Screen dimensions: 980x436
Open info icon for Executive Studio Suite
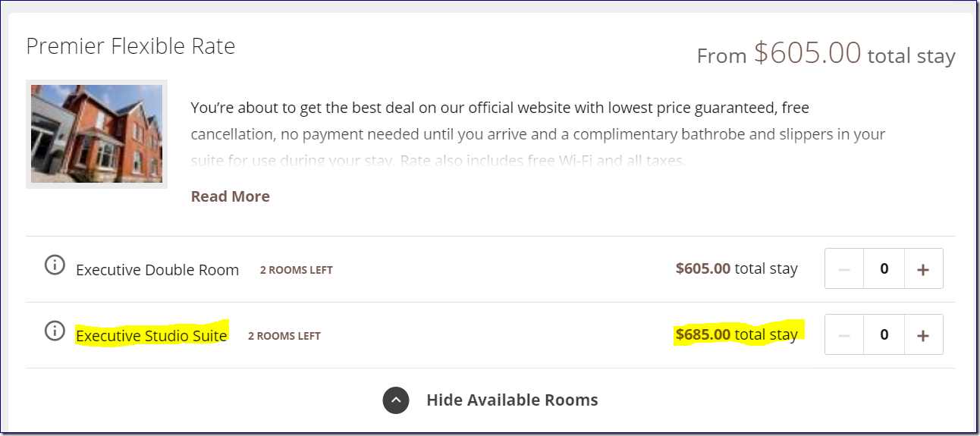[55, 331]
